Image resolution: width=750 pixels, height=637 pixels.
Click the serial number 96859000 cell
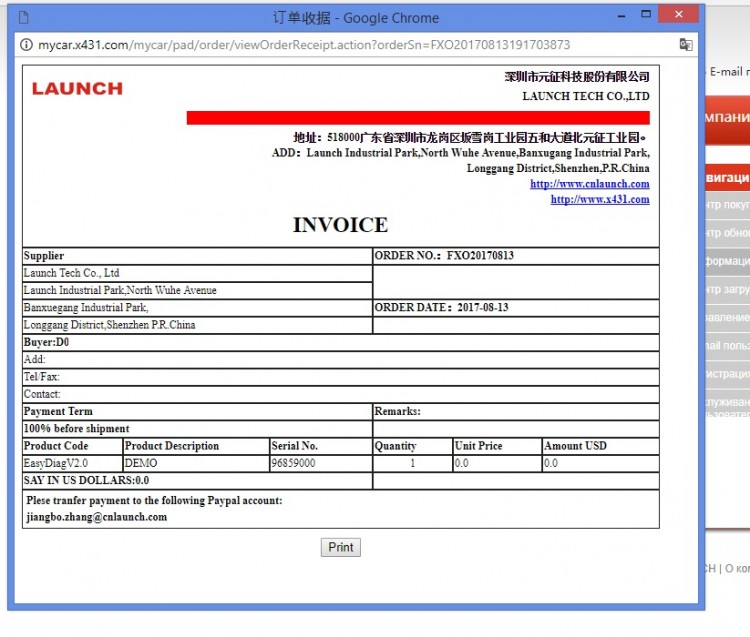319,463
